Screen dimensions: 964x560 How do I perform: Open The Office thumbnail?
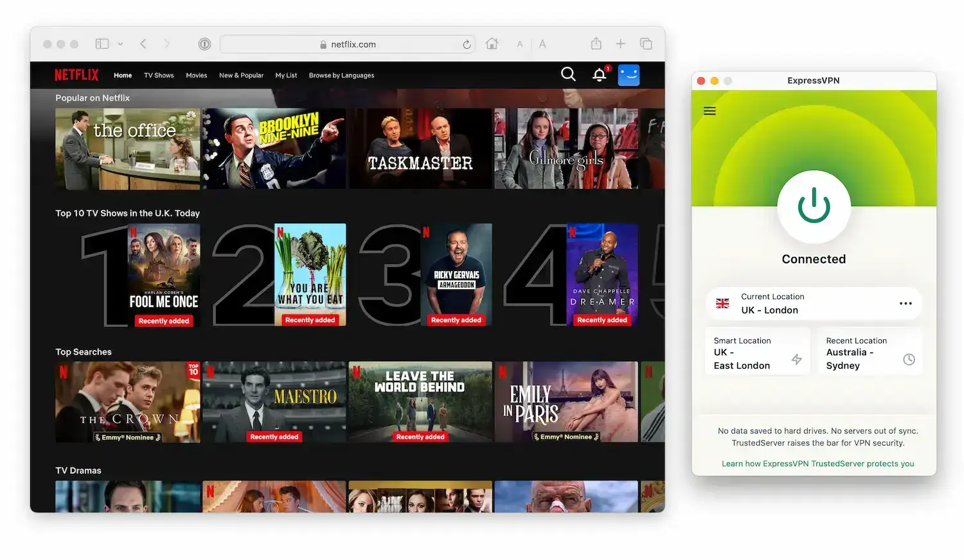tap(127, 149)
